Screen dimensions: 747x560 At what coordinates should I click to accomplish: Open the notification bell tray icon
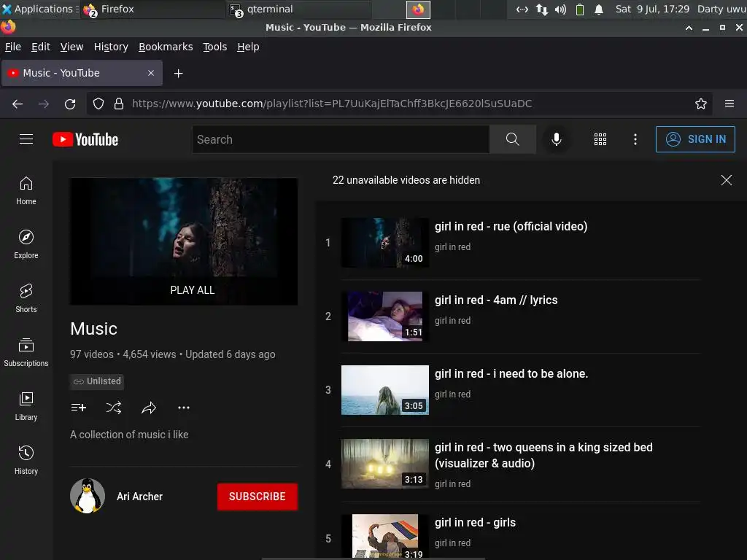coord(599,9)
